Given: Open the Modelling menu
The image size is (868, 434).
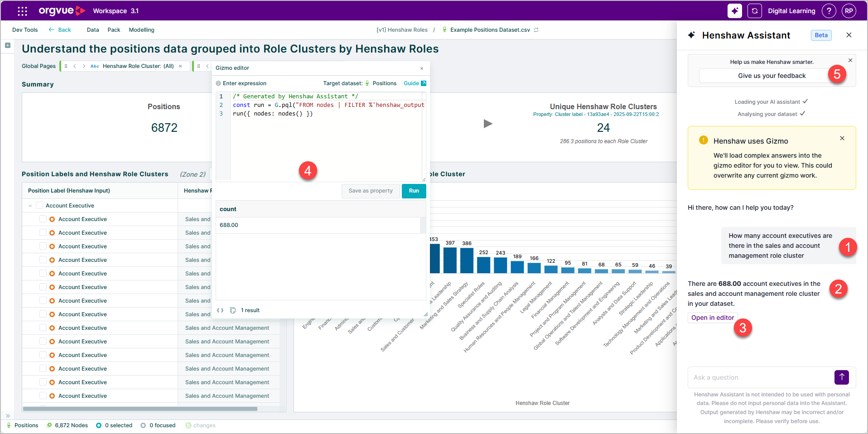Looking at the screenshot, I should (141, 30).
